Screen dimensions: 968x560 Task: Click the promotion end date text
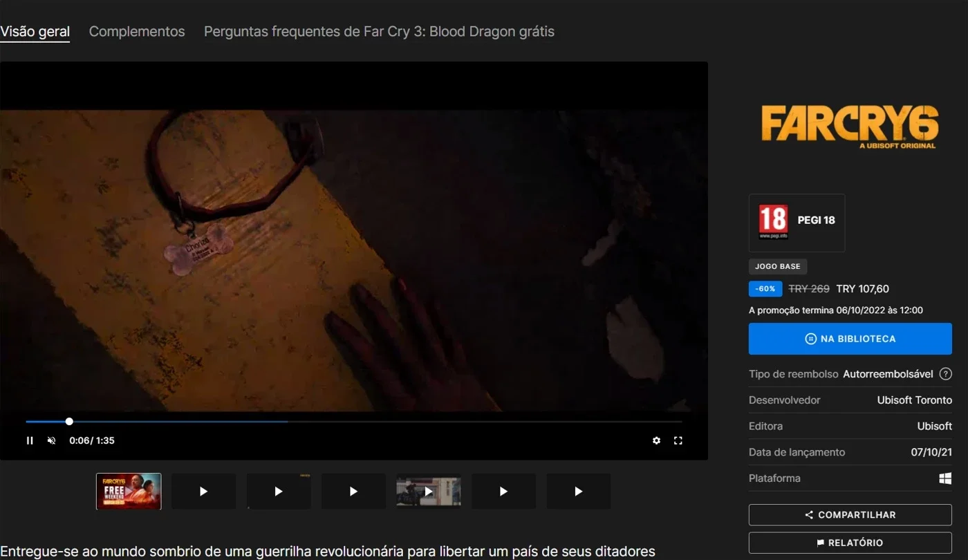[x=836, y=310]
